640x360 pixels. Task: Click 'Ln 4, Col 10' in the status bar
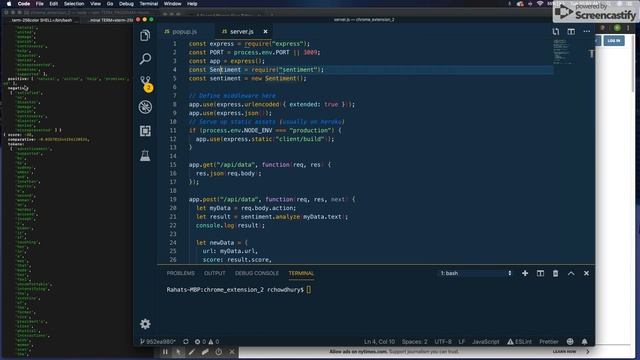[379, 342]
